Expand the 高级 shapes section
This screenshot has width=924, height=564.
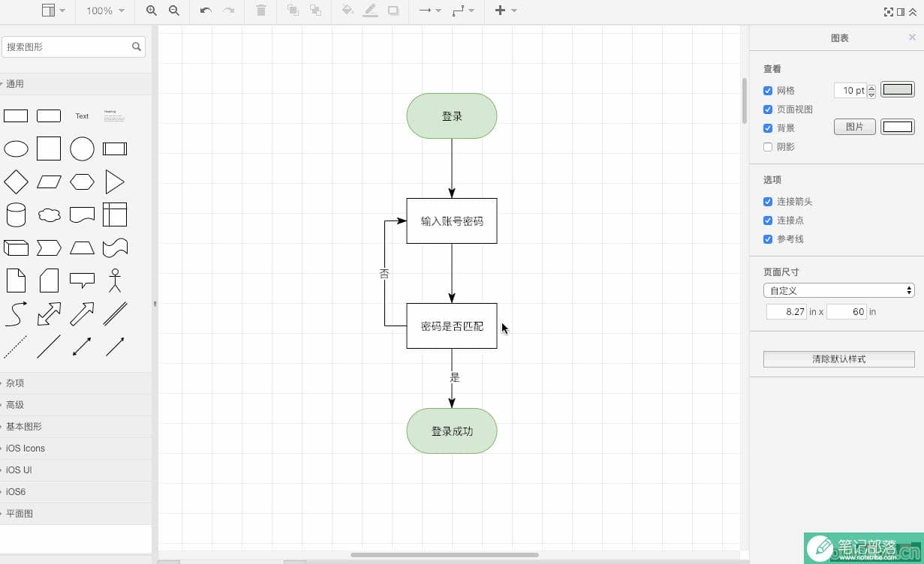[76, 405]
